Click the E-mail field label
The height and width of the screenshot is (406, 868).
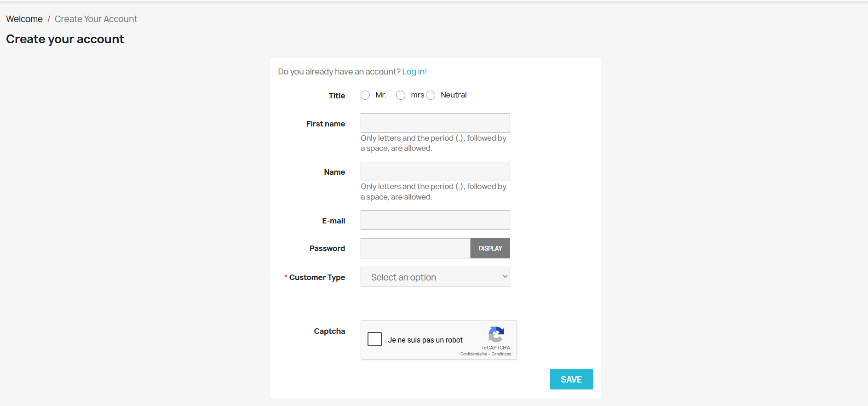tap(333, 221)
